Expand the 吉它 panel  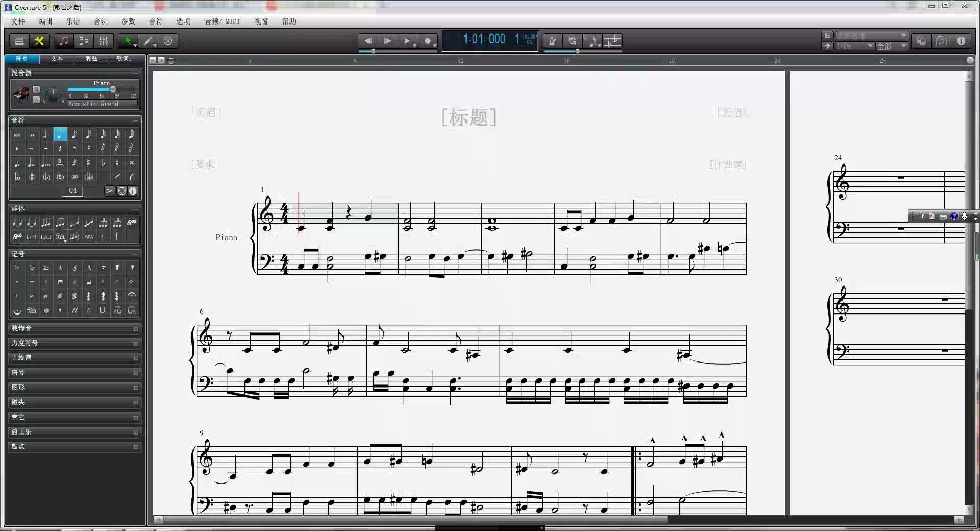pyautogui.click(x=75, y=417)
